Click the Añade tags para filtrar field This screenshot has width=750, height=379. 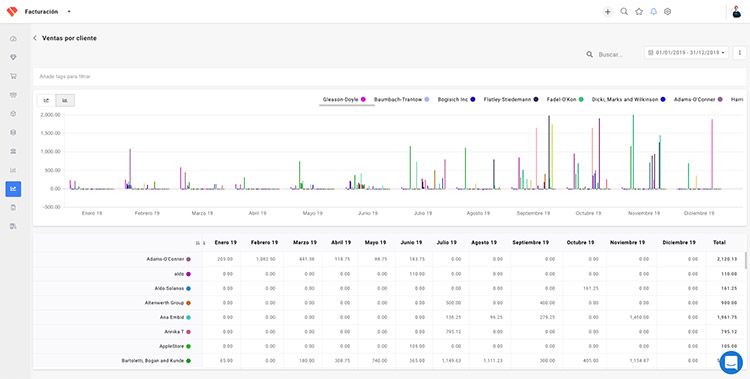(x=389, y=77)
